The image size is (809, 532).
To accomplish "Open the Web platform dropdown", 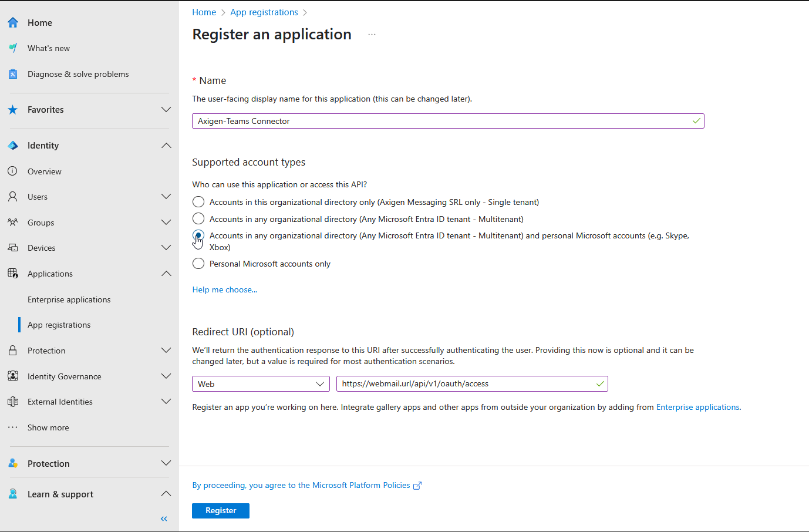I will [261, 384].
